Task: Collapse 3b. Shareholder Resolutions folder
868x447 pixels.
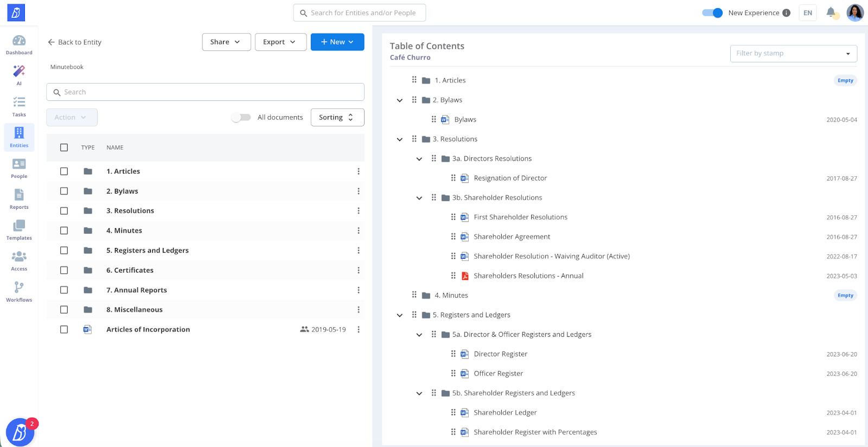Action: [x=419, y=198]
